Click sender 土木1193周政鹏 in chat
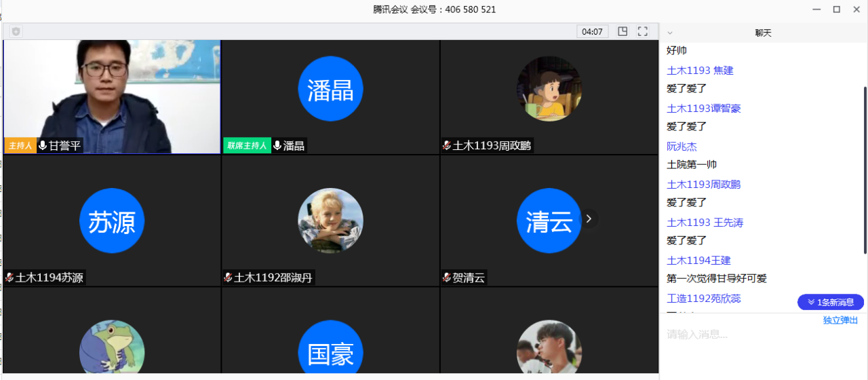Viewport: 868px width, 380px height. point(704,185)
